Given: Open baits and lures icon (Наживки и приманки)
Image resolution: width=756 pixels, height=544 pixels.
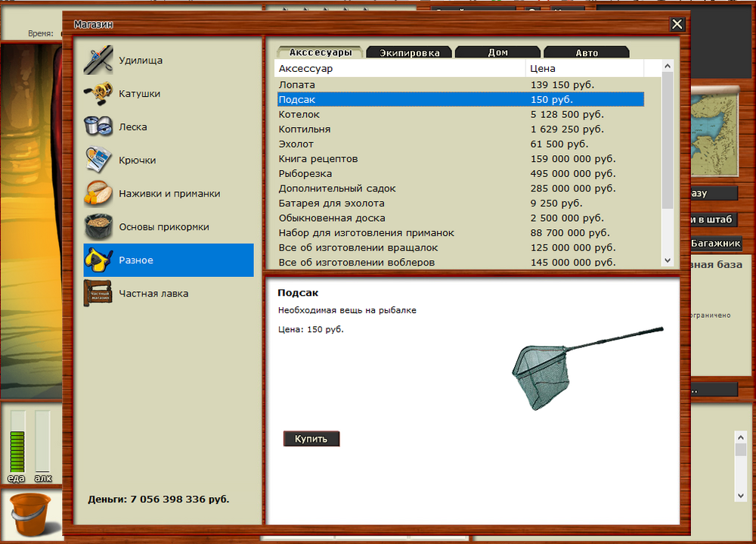Looking at the screenshot, I should coord(98,194).
